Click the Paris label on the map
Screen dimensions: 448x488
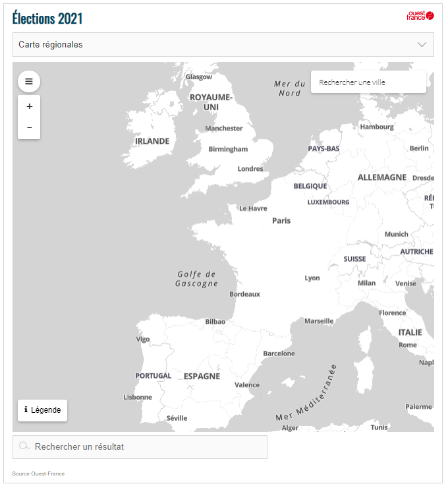281,221
